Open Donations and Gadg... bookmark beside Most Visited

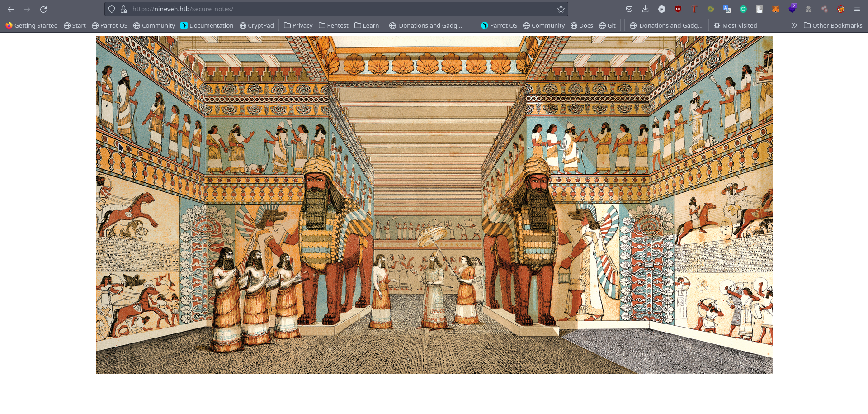666,25
